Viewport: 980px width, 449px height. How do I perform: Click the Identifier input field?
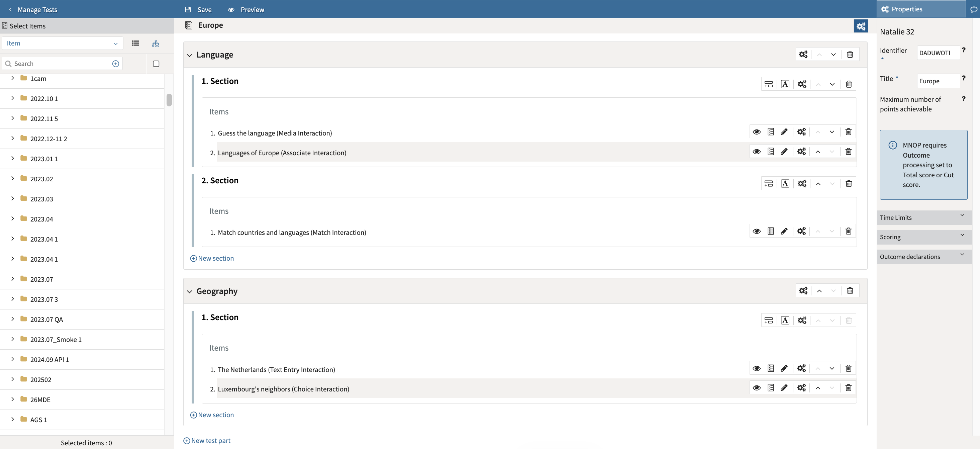click(938, 53)
